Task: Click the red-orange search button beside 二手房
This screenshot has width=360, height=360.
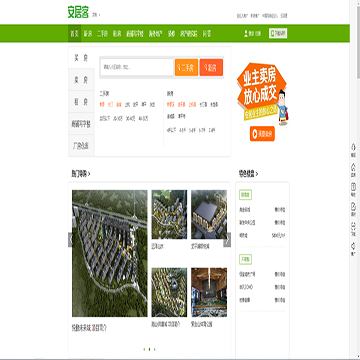Action: [211, 67]
